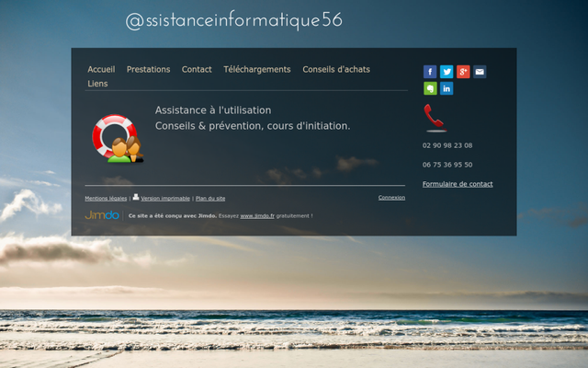Click text Ce site a été conçu avec Jimdo.
The image size is (588, 368).
tap(173, 216)
